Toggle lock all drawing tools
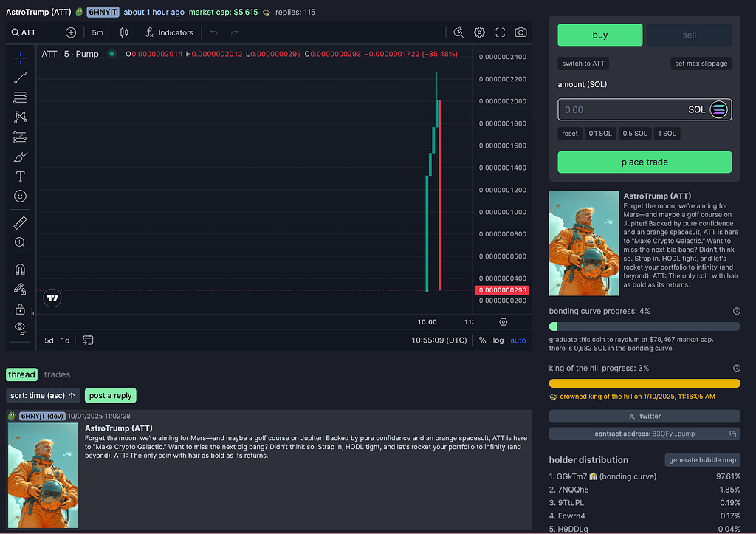Image resolution: width=756 pixels, height=534 pixels. (20, 309)
